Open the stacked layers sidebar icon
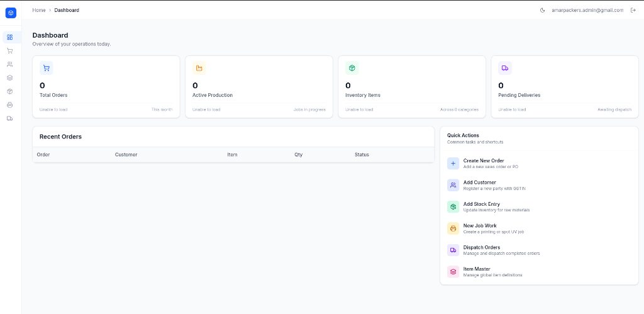Viewport: 644px width, 314px height. [x=10, y=77]
